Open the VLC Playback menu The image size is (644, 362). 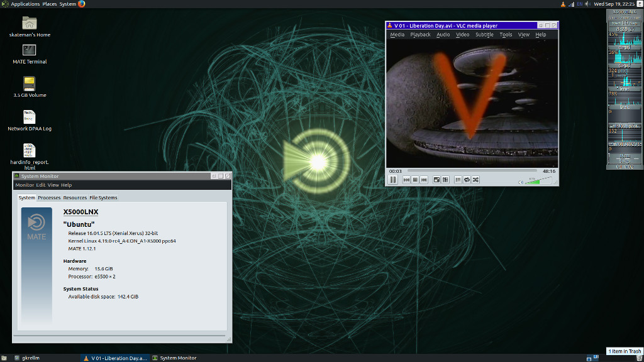[x=420, y=35]
